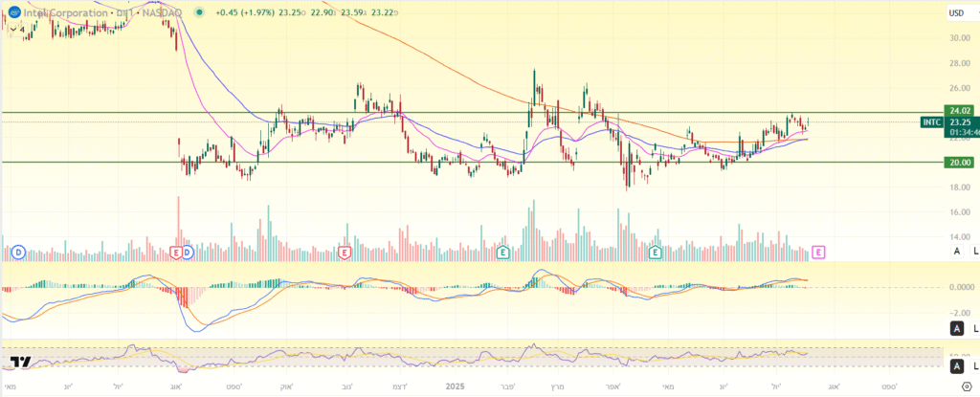Click the 0.0000 MACD axis label
This screenshot has height=397, width=980.
click(961, 288)
